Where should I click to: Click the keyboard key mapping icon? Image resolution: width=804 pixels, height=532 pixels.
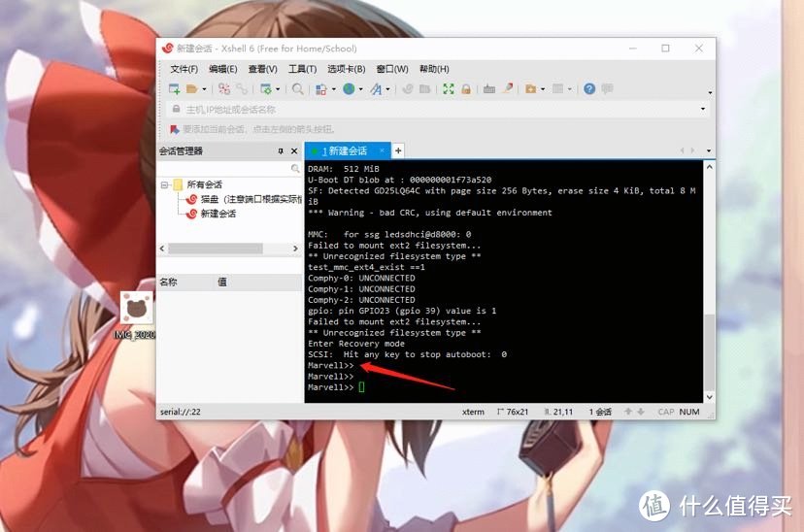point(489,89)
